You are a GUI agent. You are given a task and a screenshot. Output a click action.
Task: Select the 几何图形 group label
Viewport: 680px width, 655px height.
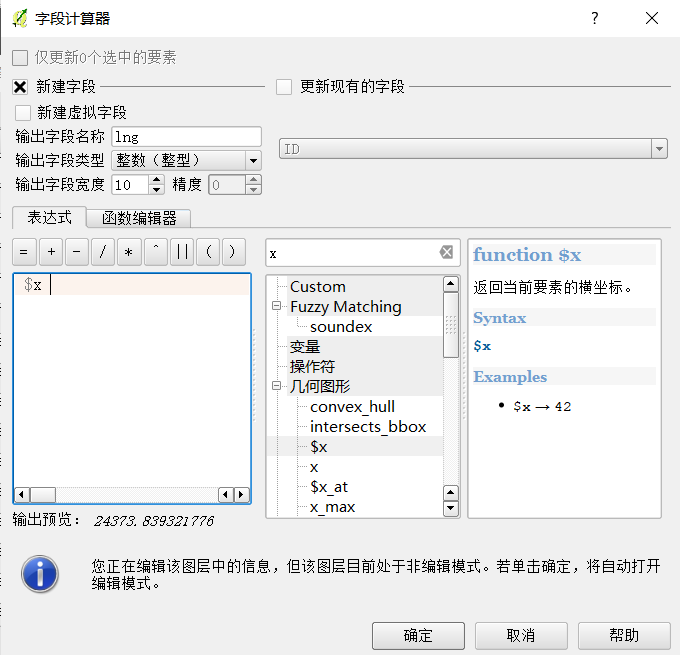pyautogui.click(x=320, y=386)
